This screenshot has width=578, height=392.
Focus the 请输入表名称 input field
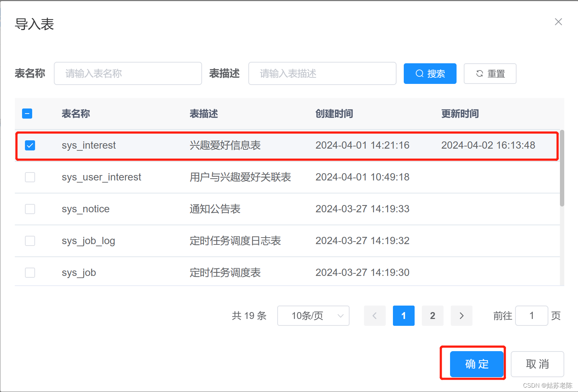click(x=128, y=73)
